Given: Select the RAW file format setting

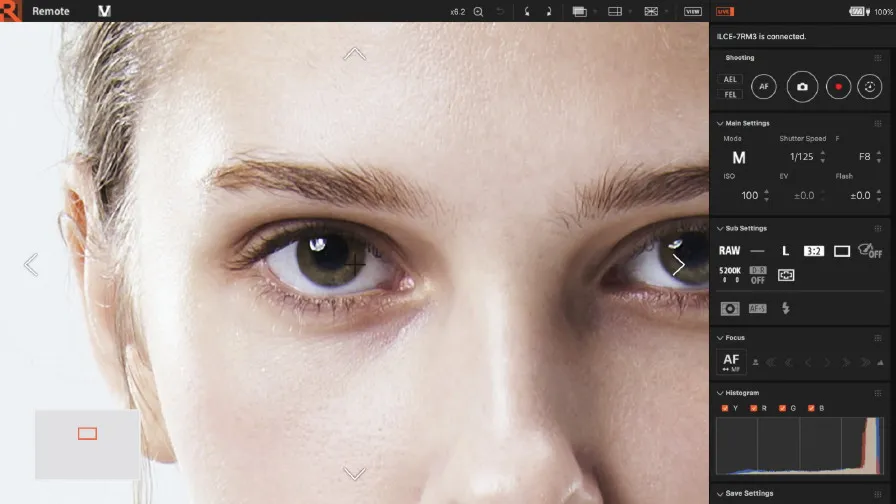Looking at the screenshot, I should (x=729, y=251).
